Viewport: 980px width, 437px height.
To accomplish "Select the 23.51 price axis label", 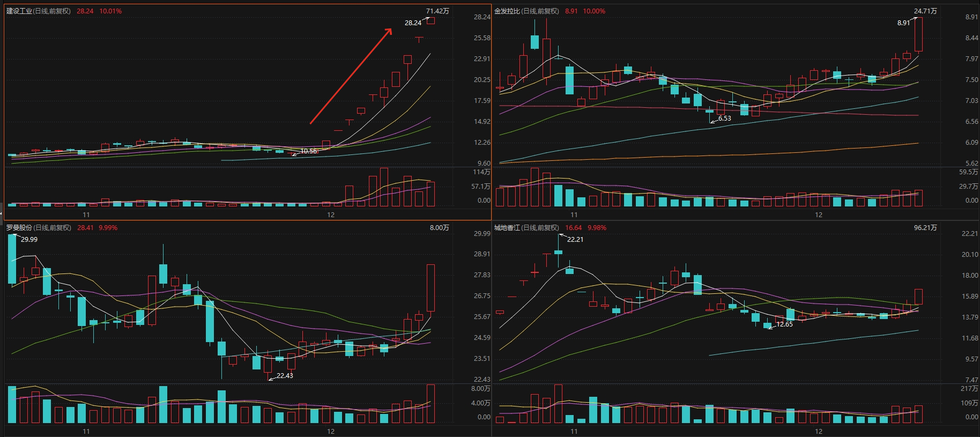I will [x=482, y=358].
